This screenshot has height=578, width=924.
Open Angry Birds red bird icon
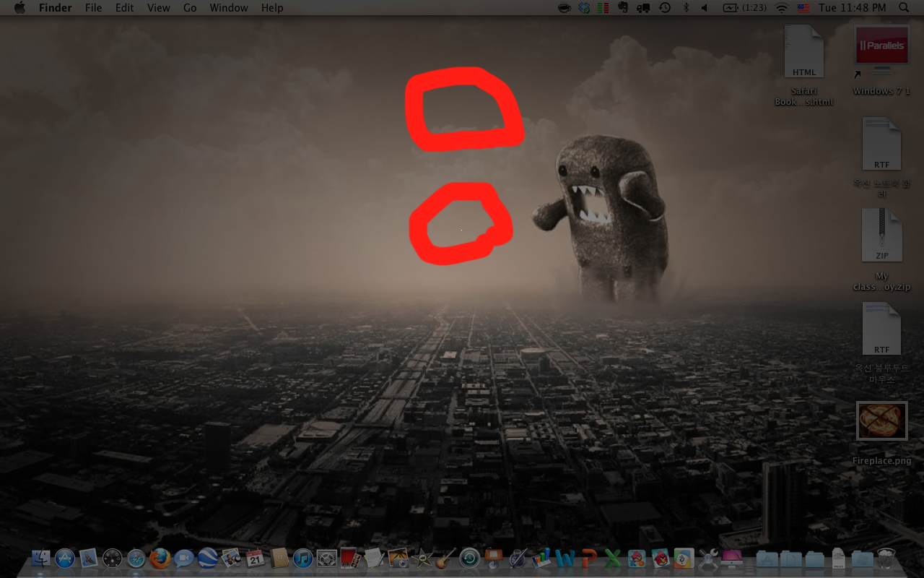tap(661, 558)
